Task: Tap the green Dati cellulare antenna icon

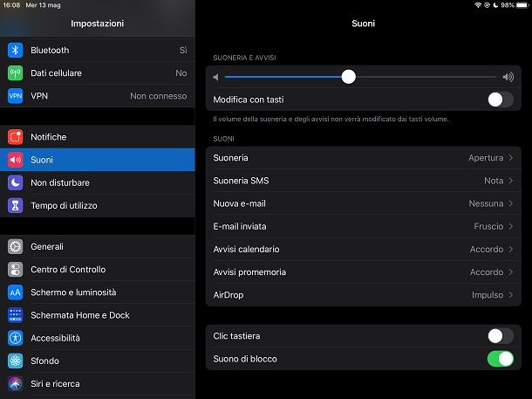Action: [16, 73]
